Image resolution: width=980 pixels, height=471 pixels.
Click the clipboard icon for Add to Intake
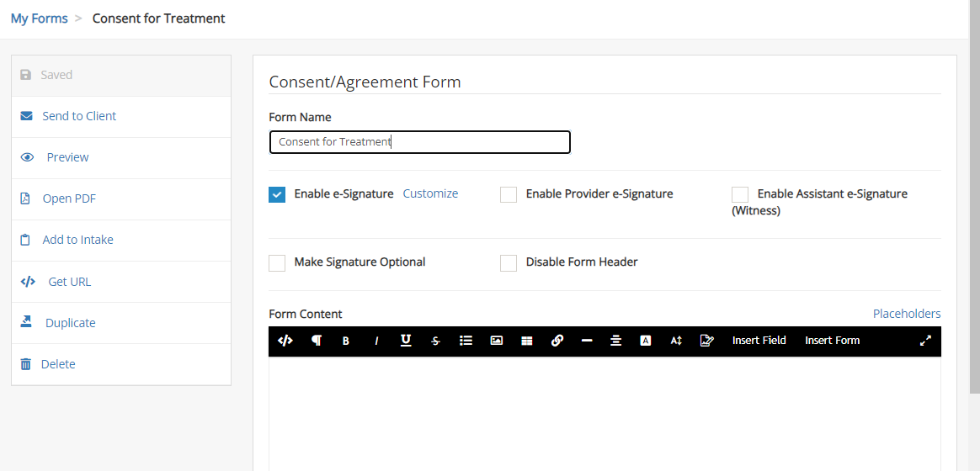[25, 240]
